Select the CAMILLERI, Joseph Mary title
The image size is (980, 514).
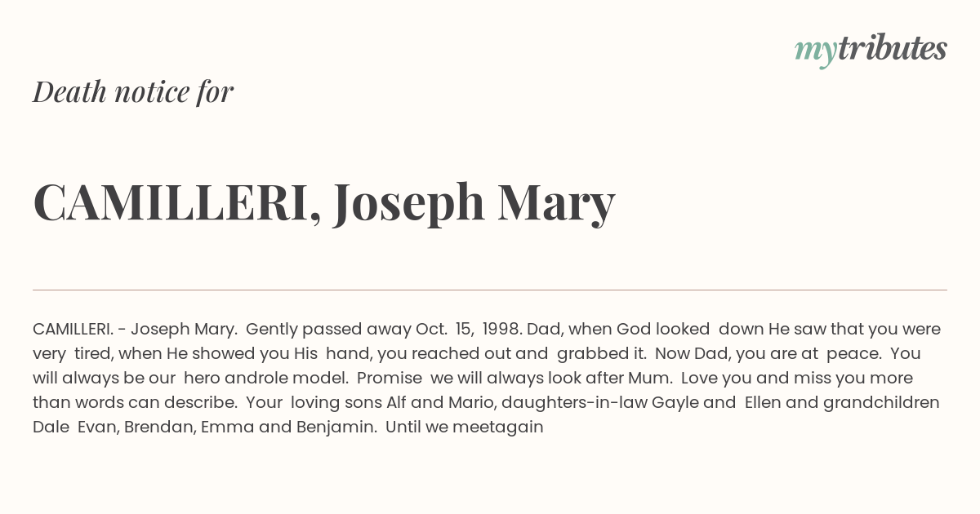tap(324, 202)
